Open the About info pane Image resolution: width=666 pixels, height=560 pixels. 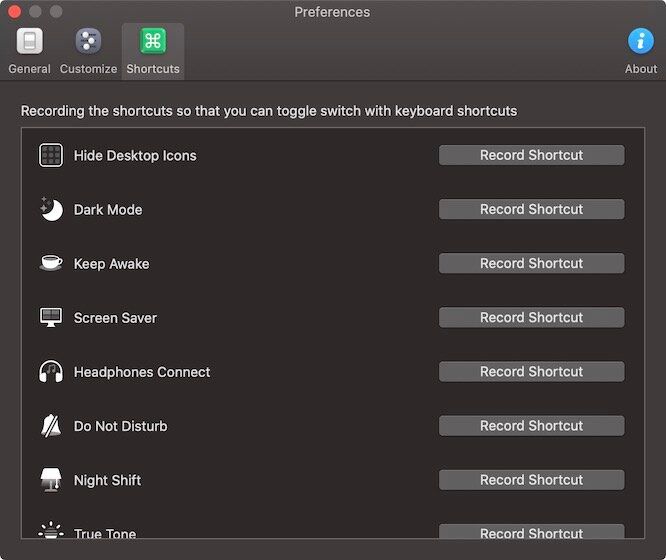click(641, 51)
